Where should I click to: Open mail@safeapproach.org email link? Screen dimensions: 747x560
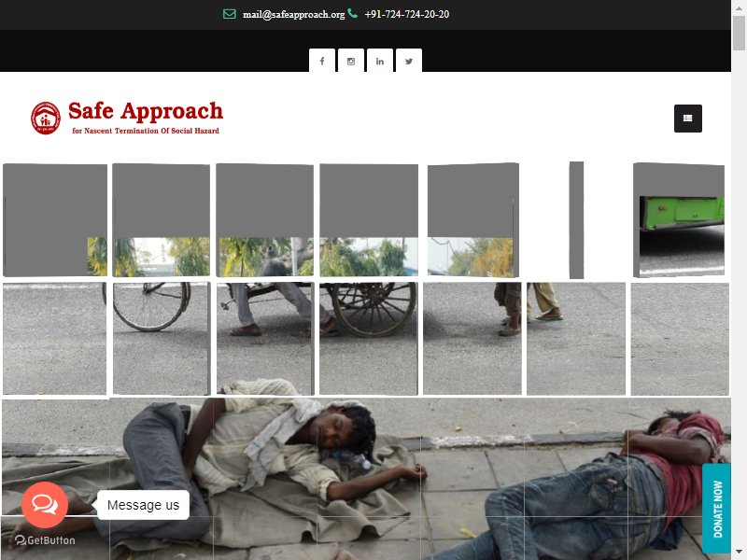click(293, 14)
